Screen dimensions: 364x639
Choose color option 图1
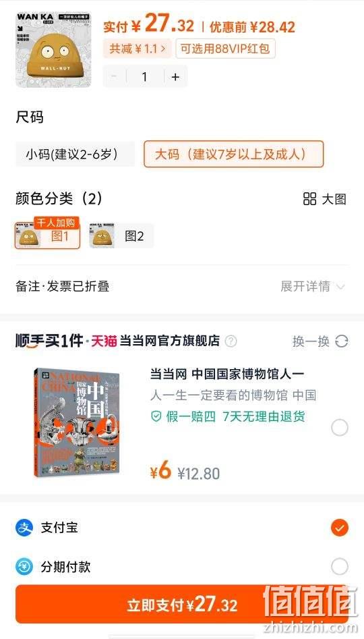47,235
